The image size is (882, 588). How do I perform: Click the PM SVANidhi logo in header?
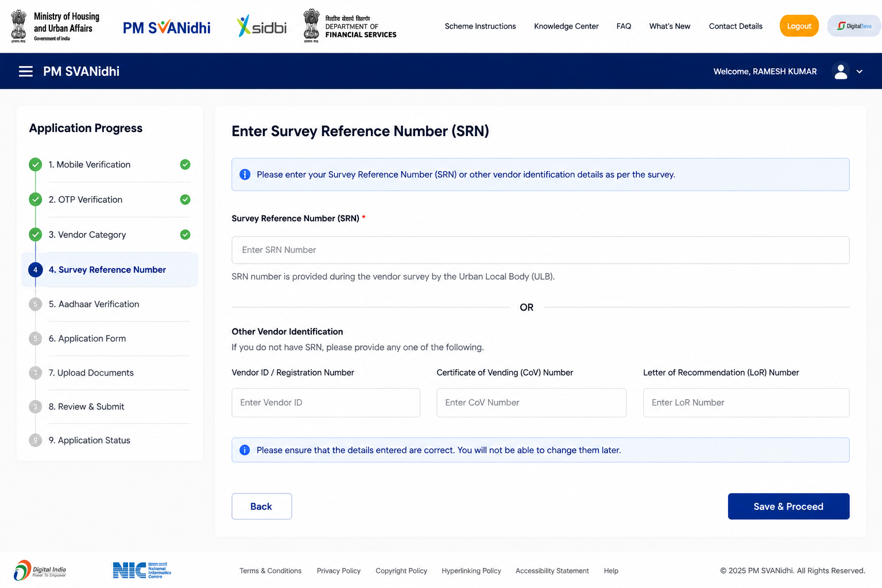(x=167, y=27)
